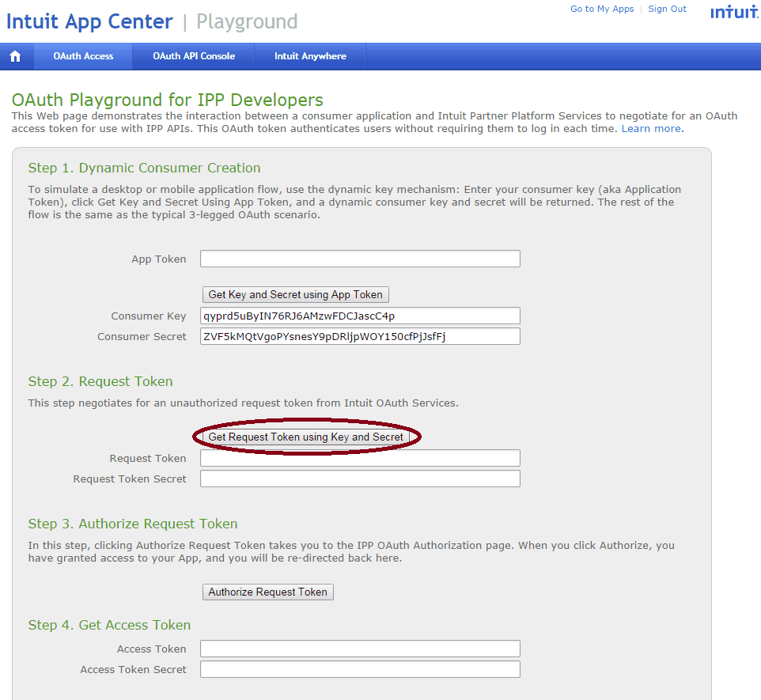Click the Step 3. Authorize Request Token heading
761x700 pixels.
coord(133,524)
